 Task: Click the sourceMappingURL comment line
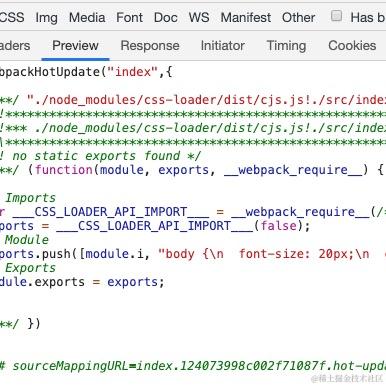193,366
